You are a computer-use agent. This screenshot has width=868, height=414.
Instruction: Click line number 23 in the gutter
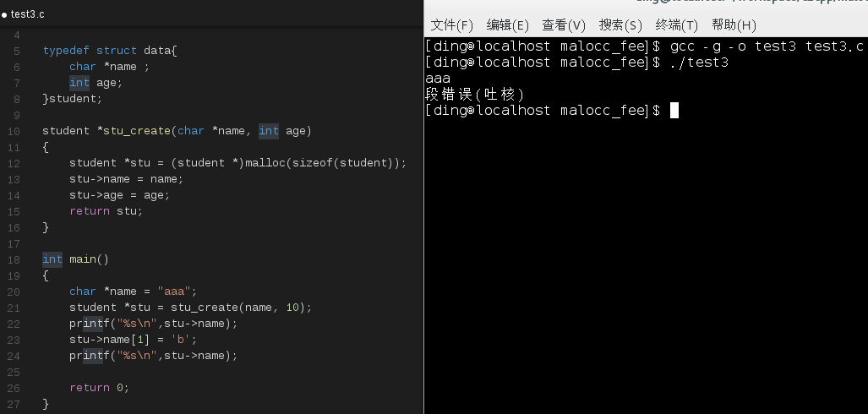click(x=14, y=340)
